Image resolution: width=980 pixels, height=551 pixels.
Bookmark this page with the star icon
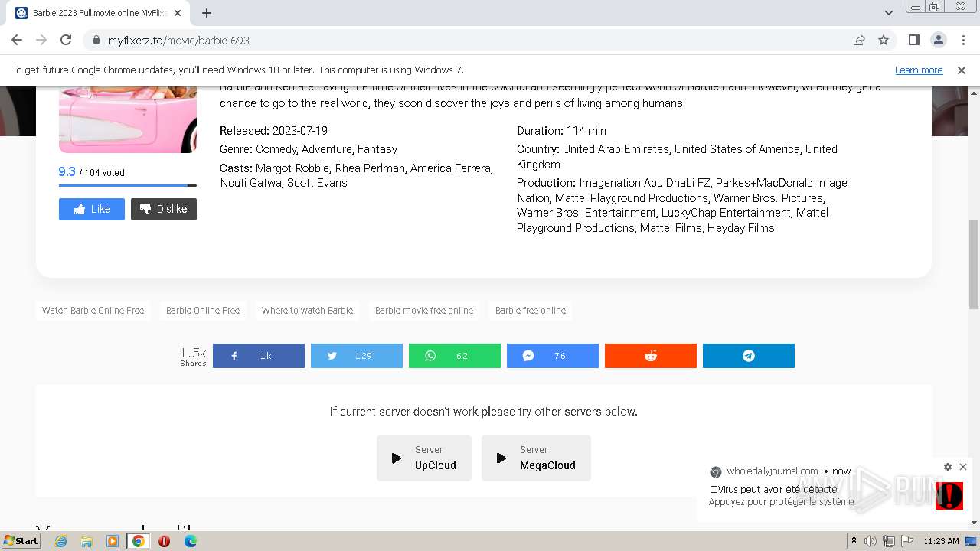[x=884, y=40]
